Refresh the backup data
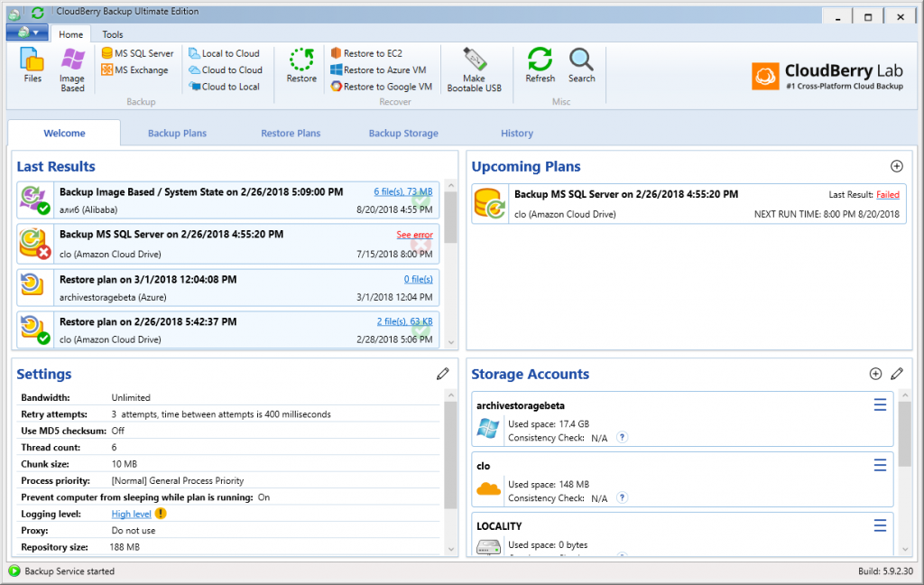Image resolution: width=924 pixels, height=585 pixels. click(540, 66)
